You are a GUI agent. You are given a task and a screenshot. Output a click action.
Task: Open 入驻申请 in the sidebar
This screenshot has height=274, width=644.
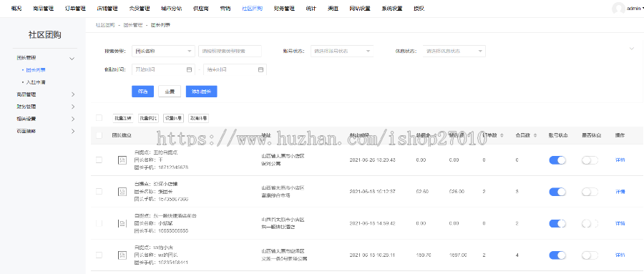point(36,82)
